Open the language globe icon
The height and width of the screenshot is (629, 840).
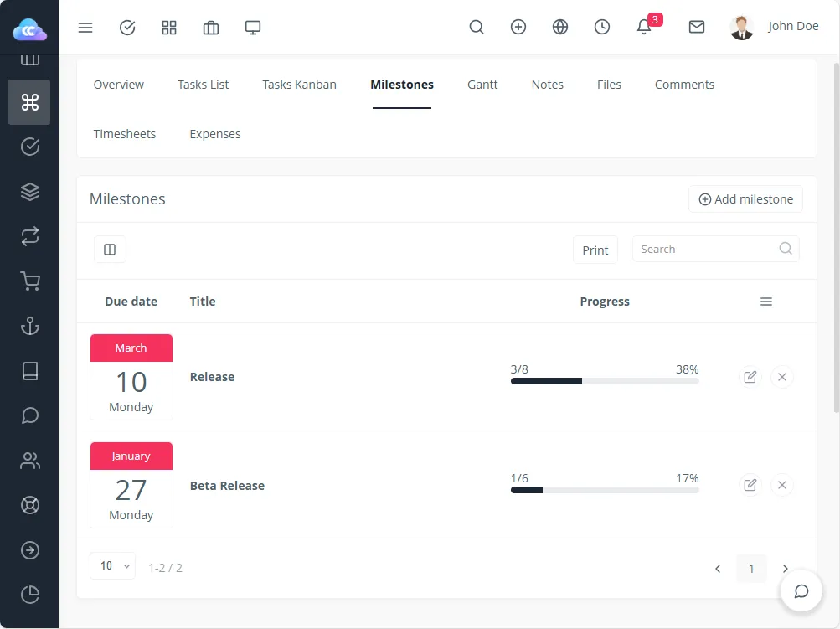[560, 27]
